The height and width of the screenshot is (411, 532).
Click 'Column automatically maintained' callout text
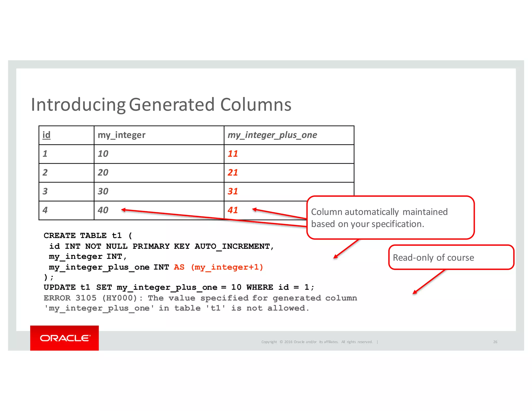coord(379,218)
